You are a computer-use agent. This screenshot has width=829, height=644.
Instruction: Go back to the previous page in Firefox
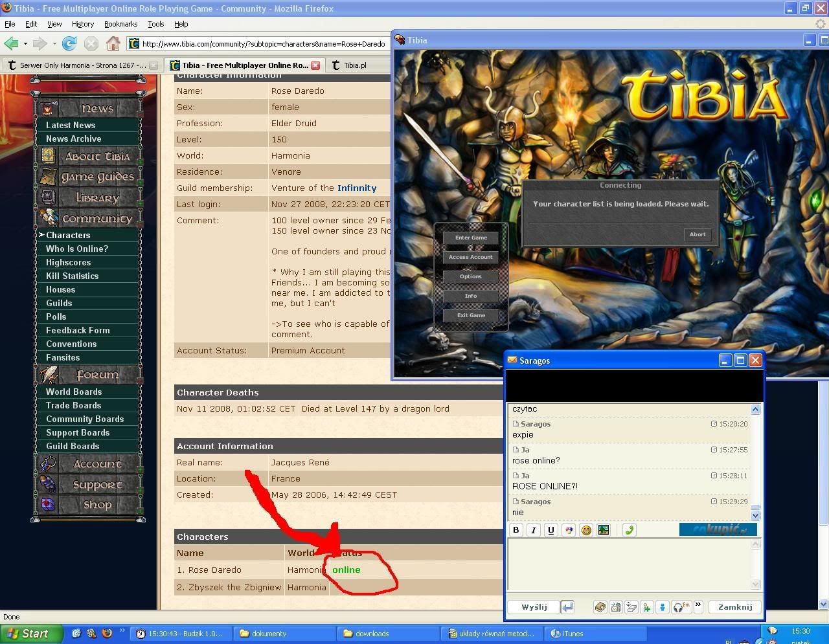(x=11, y=43)
